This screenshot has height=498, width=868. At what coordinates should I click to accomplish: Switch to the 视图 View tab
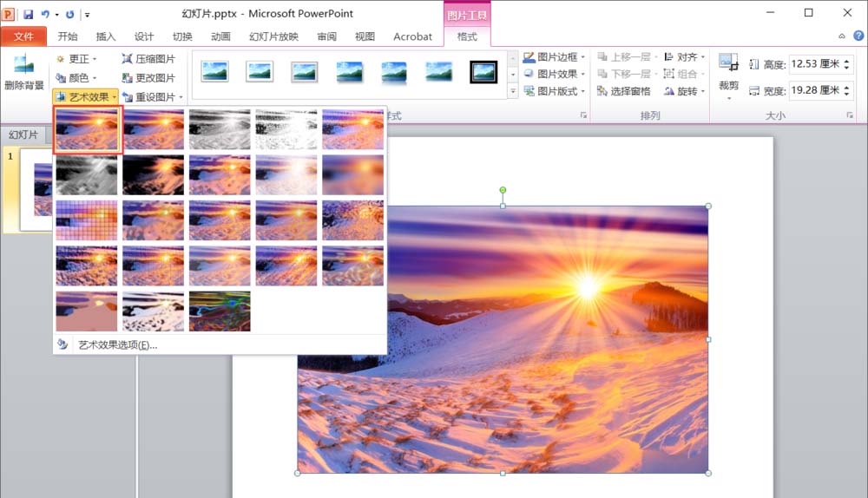tap(365, 36)
